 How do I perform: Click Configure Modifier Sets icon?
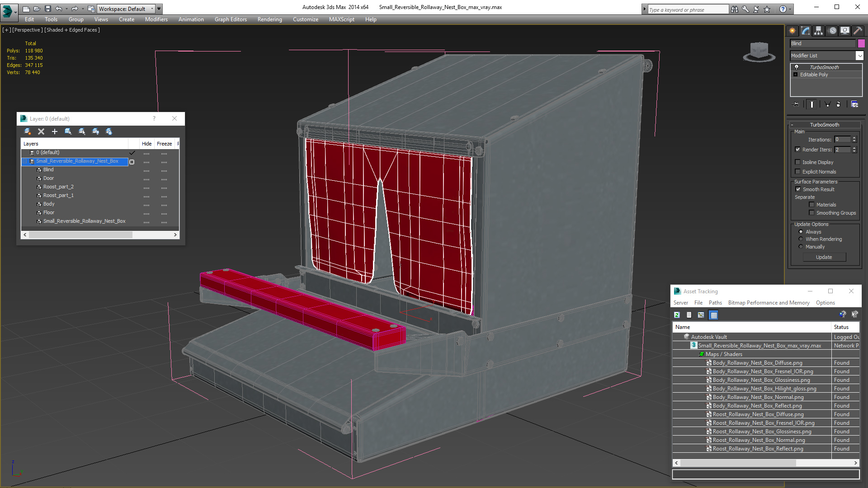(x=854, y=104)
